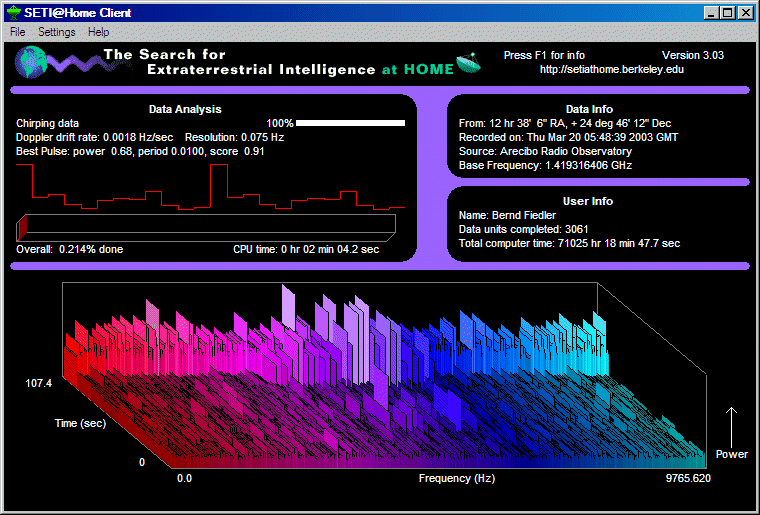Click the '107.4' time axis value
The image size is (760, 515).
click(39, 384)
